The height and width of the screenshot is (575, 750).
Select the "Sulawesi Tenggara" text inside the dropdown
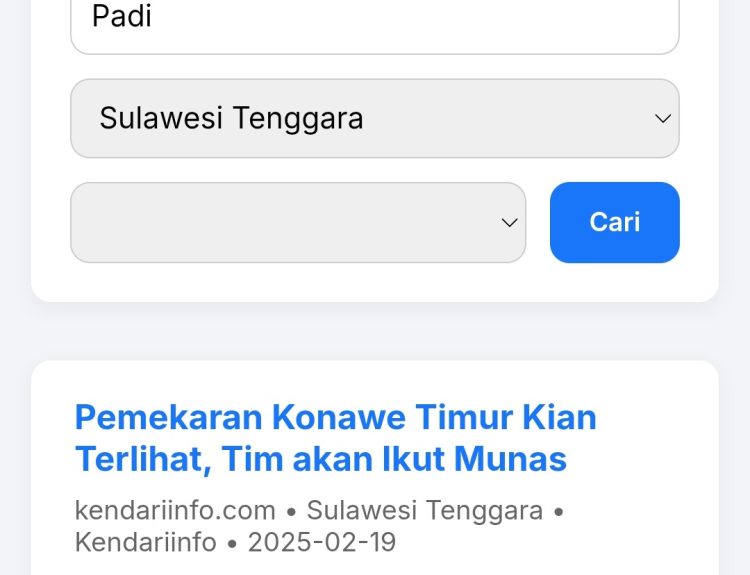tap(231, 118)
